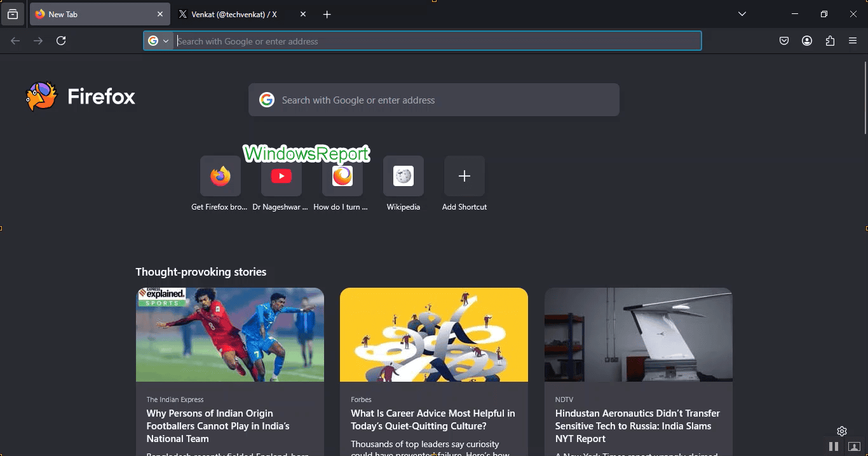Click the NDTV source label

click(564, 399)
